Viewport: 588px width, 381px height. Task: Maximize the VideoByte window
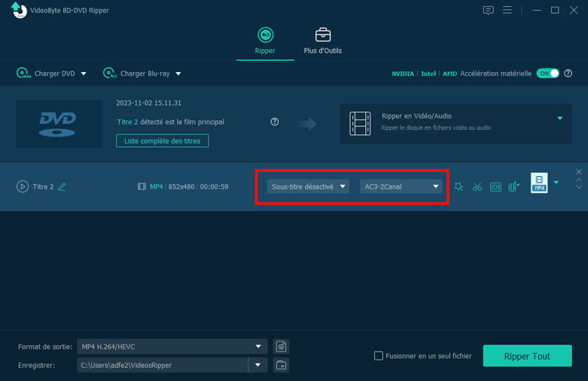tap(555, 10)
